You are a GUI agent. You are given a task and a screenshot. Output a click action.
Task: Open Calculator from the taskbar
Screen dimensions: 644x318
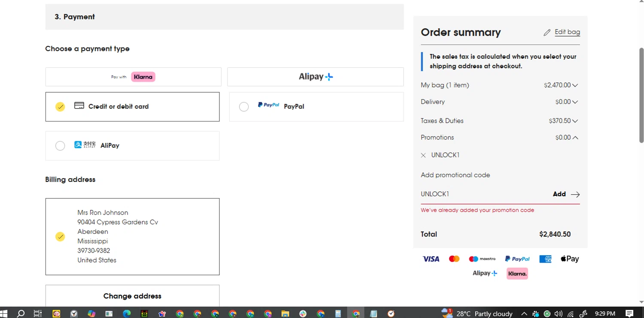338,314
